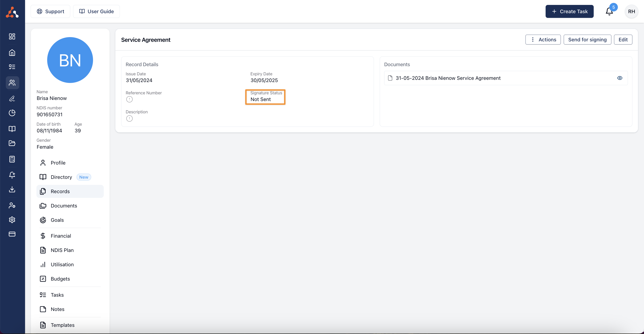Click the BN profile avatar

pyautogui.click(x=70, y=60)
